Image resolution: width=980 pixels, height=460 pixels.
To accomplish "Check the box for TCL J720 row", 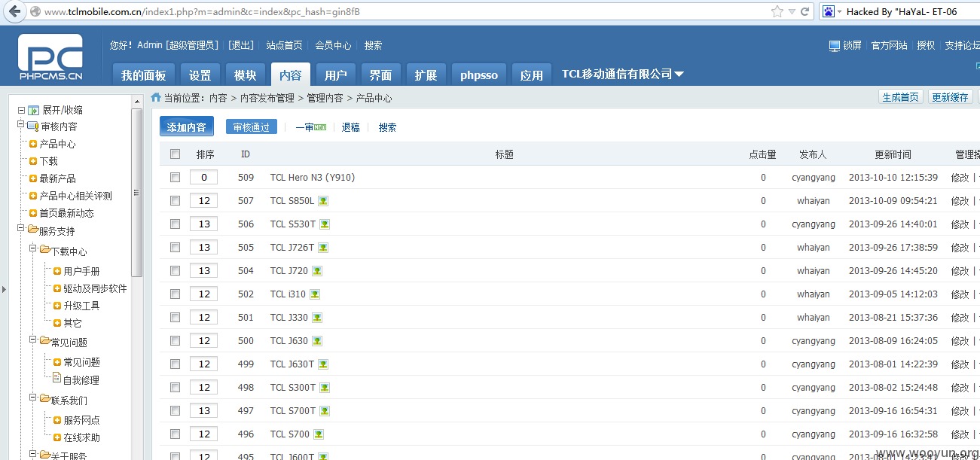I will click(x=176, y=271).
